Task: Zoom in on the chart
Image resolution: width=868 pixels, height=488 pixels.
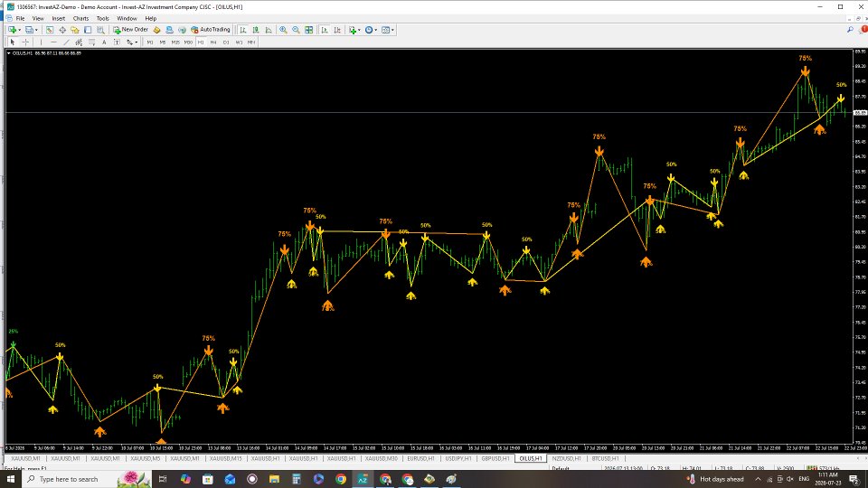Action: point(283,30)
